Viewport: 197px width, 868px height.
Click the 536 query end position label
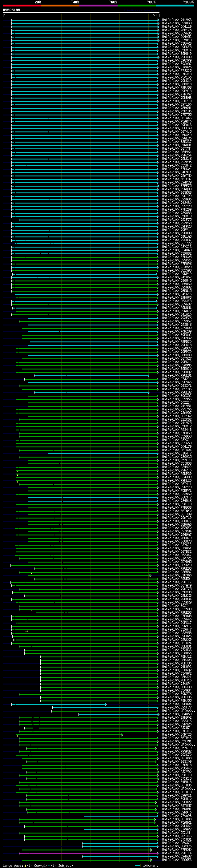(x=155, y=15)
